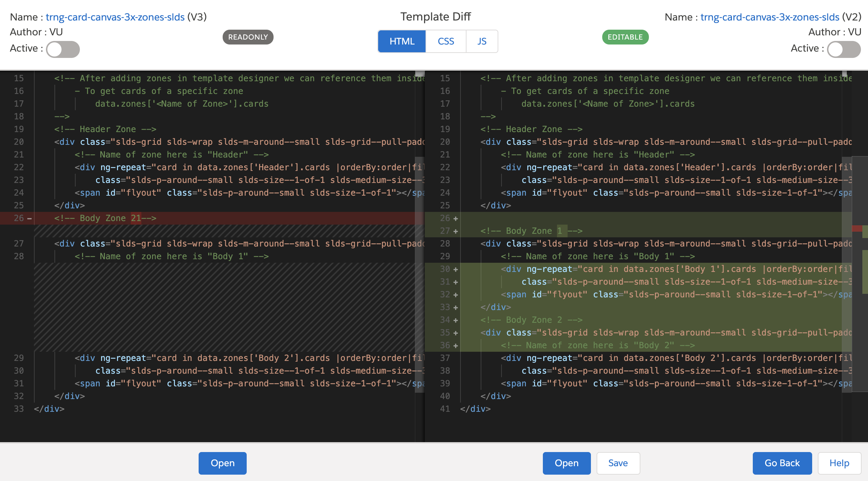Click Open button under the readonly editor
Image resolution: width=868 pixels, height=481 pixels.
(x=223, y=463)
